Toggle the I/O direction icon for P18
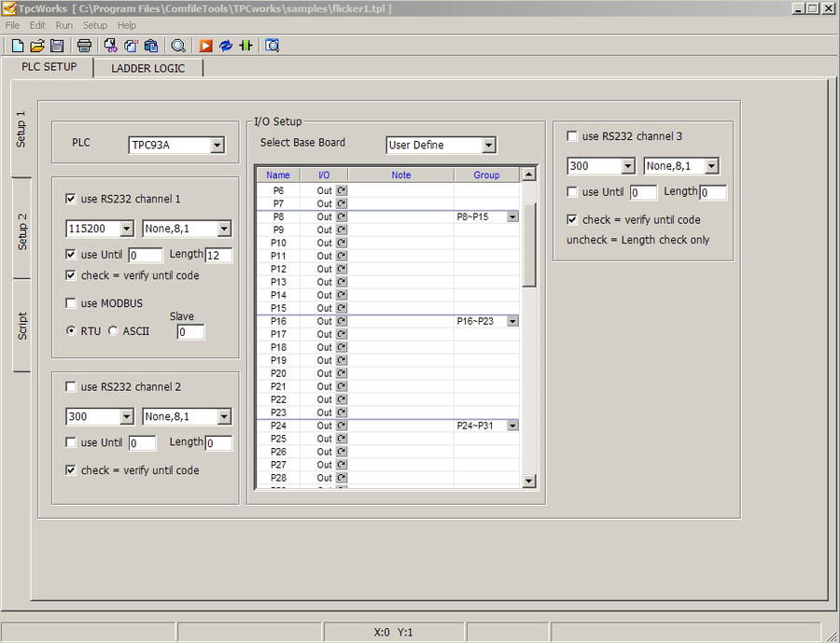Screen dimensions: 840x643 (342, 347)
